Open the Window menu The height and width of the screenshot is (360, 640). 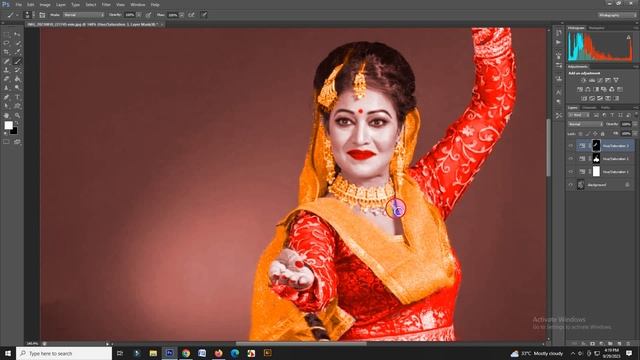tap(138, 5)
